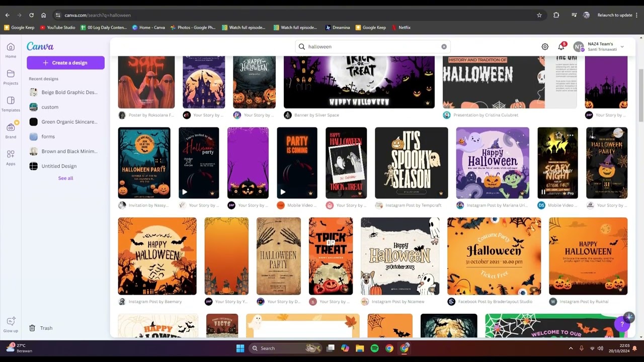This screenshot has width=644, height=362.
Task: Open the 27°C weather widget
Action: [x=19, y=348]
